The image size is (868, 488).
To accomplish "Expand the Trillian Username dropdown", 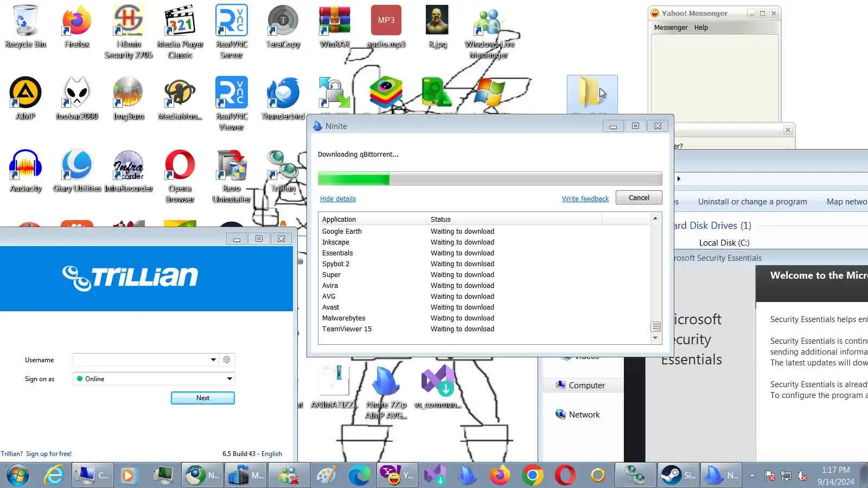I will pos(213,359).
